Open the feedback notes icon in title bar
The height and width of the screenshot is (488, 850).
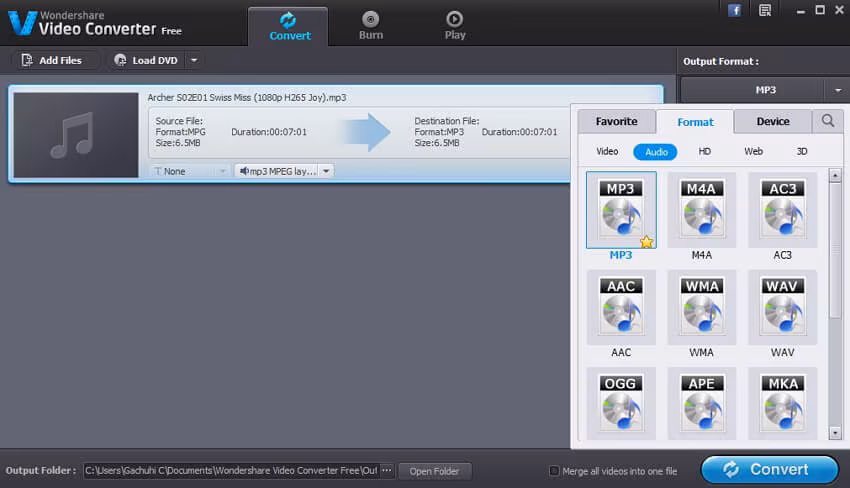pyautogui.click(x=765, y=10)
